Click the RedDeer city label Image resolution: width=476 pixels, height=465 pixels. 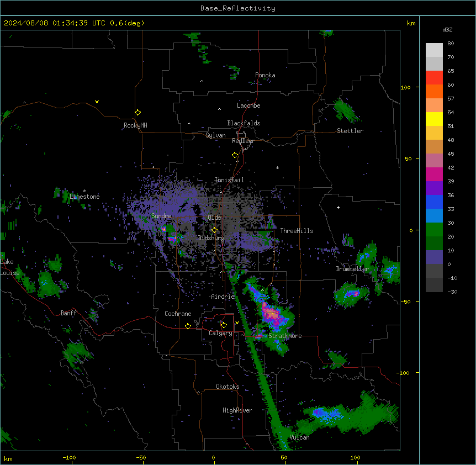pyautogui.click(x=243, y=141)
